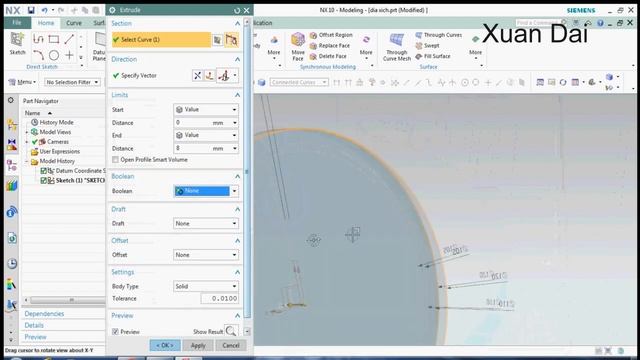Screen dimensions: 640x360
Task: Toggle Datum Coordinate System checkbox in navigator
Action: 44,171
